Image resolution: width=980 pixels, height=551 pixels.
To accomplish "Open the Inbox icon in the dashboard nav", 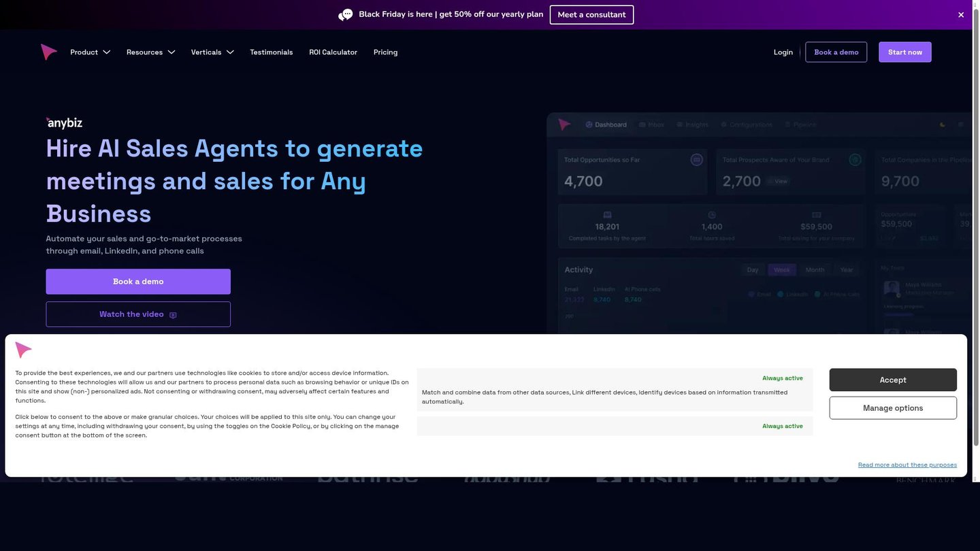I will 642,124.
